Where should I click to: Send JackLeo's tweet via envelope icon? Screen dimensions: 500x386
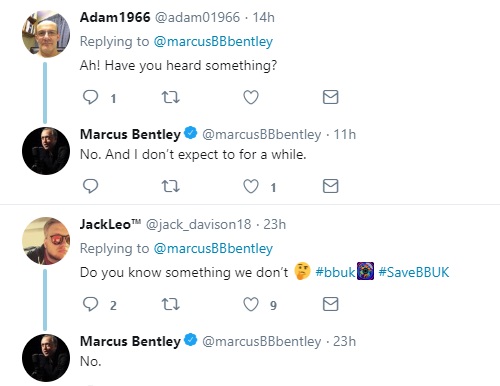pos(330,304)
